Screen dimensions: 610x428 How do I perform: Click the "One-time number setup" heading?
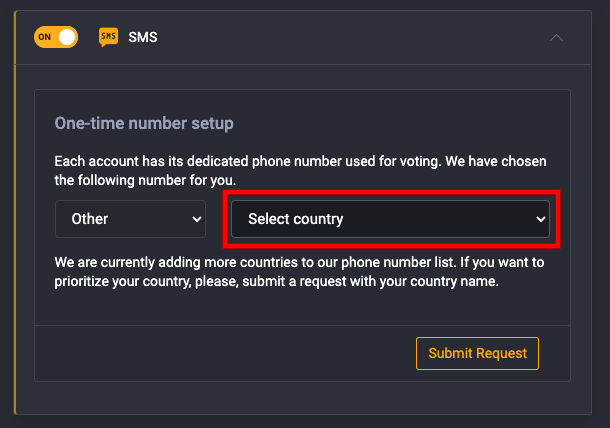click(144, 123)
